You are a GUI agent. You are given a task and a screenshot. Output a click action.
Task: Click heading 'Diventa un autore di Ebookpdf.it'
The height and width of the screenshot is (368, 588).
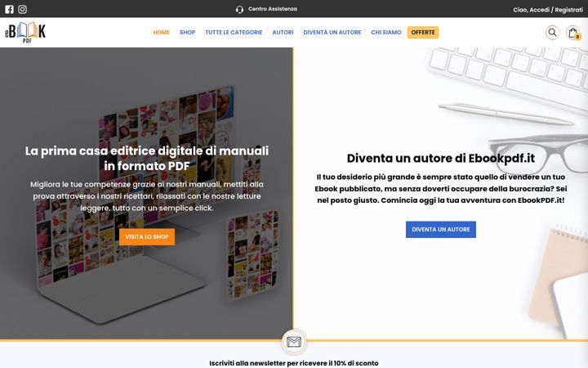point(441,158)
